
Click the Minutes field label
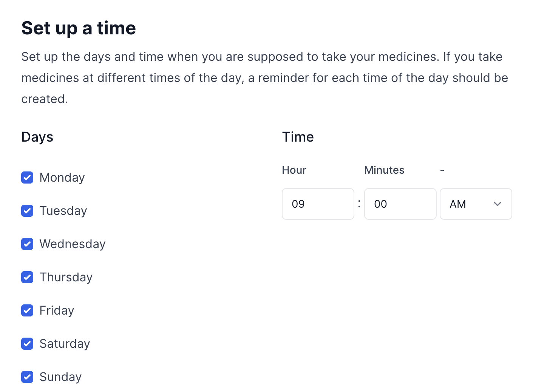click(x=384, y=170)
